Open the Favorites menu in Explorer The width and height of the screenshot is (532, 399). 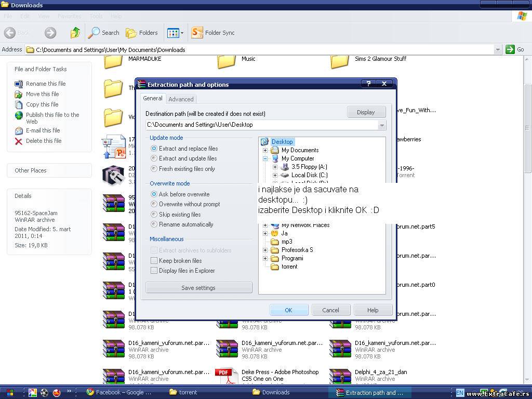click(x=70, y=16)
